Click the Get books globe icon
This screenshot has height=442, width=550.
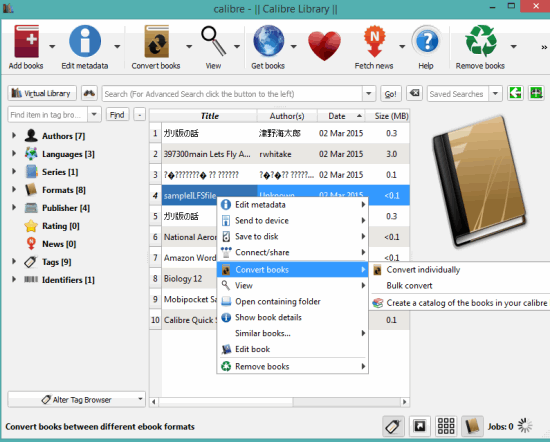click(x=269, y=41)
